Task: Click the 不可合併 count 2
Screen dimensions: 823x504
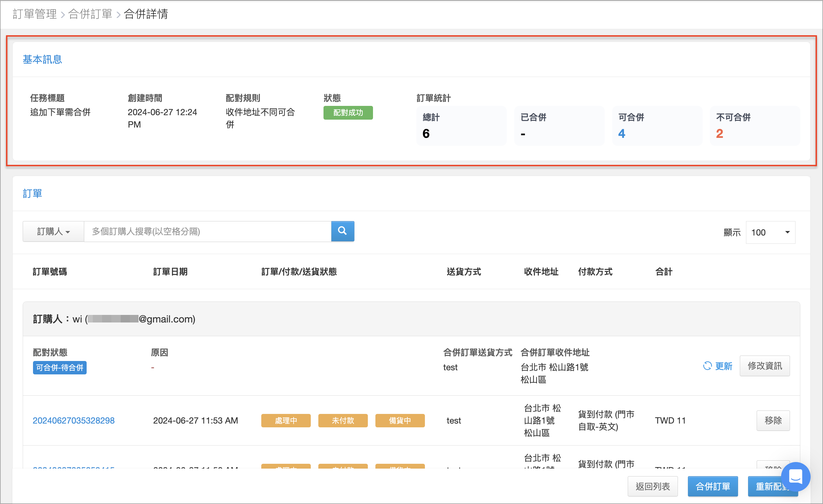Action: 720,133
